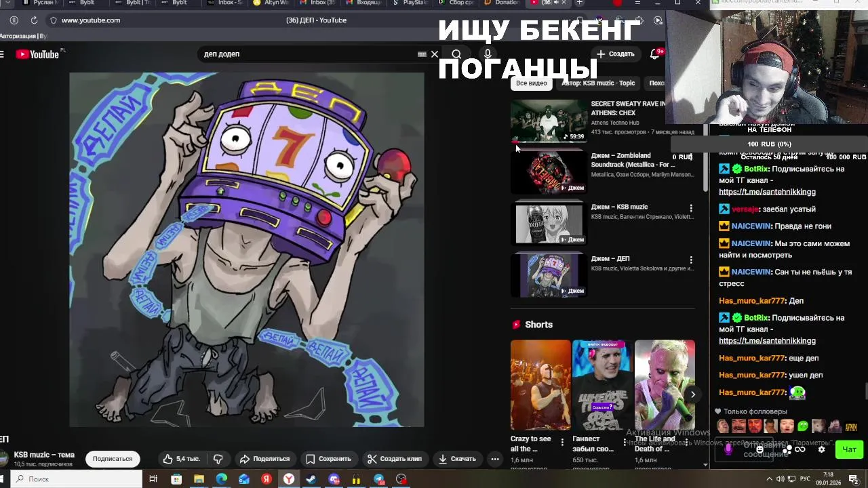
Task: Play the Crazy to see short
Action: coord(540,385)
